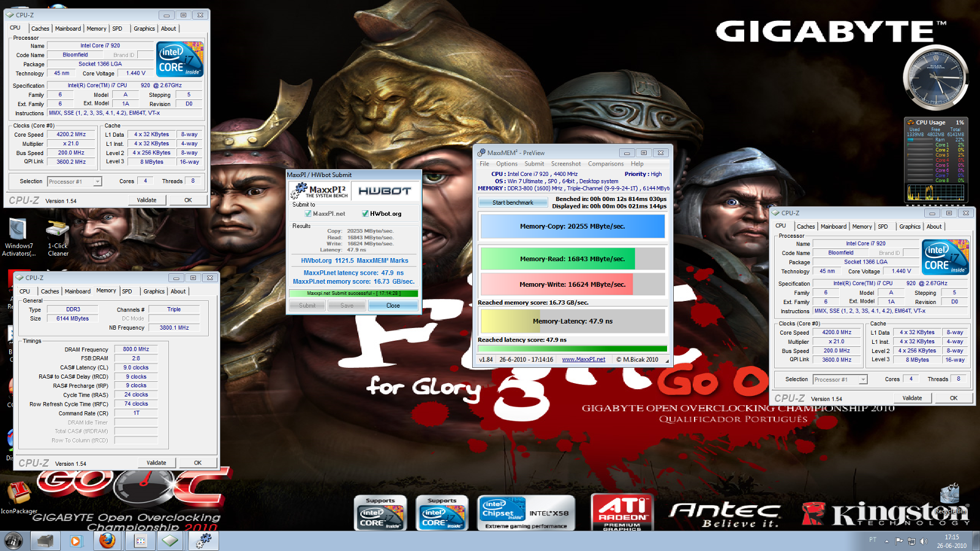Click the CPU-Z Memory window title icon

click(x=20, y=278)
